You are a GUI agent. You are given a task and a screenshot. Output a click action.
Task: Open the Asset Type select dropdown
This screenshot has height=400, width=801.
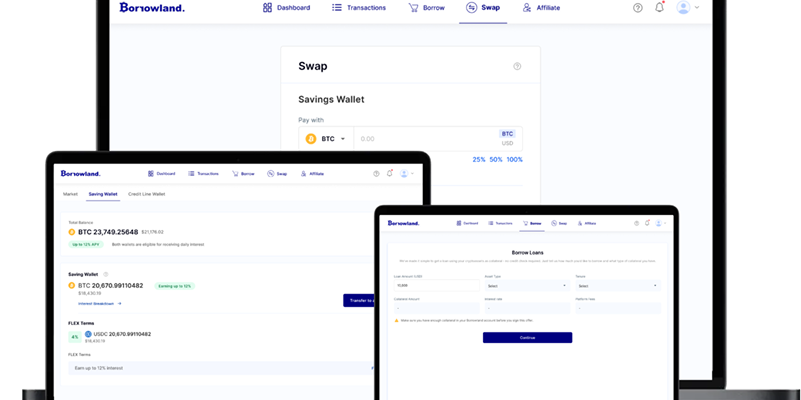[526, 285]
